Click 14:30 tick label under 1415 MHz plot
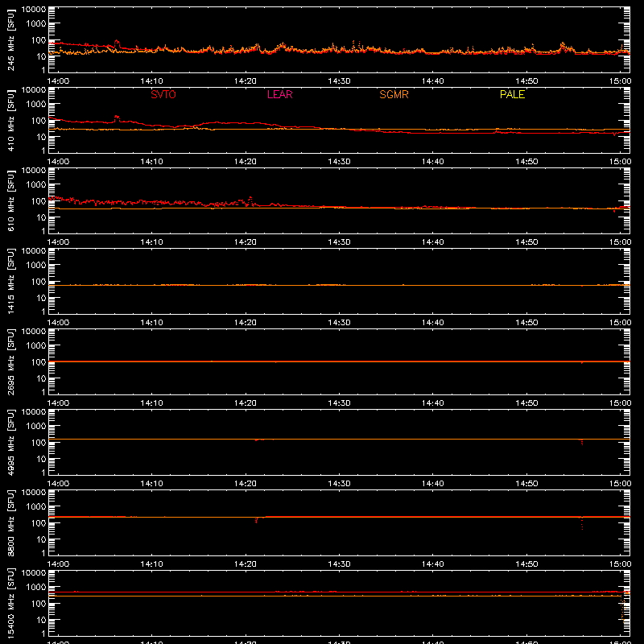 coord(339,323)
